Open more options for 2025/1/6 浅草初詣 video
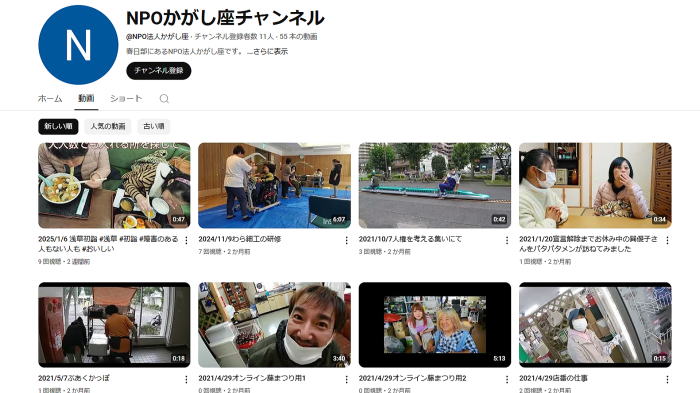The width and height of the screenshot is (700, 393). click(187, 240)
